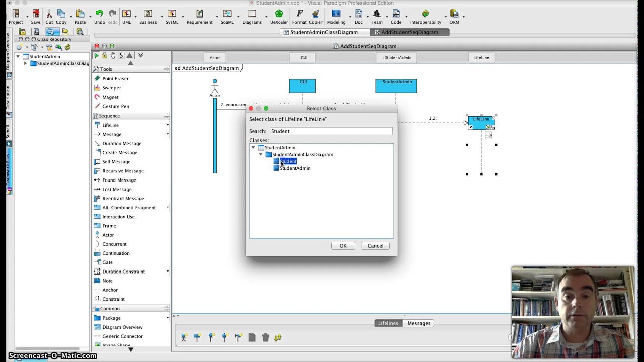Viewport: 644px width, 362px height.
Task: Save the project with the Save icon
Action: tap(36, 17)
